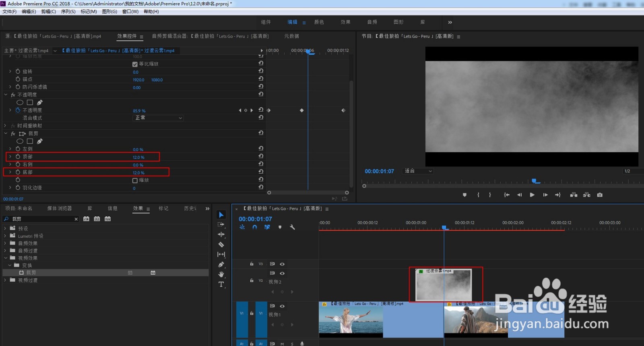
Task: Open Program monitor zoom fit dropdown
Action: pos(418,171)
